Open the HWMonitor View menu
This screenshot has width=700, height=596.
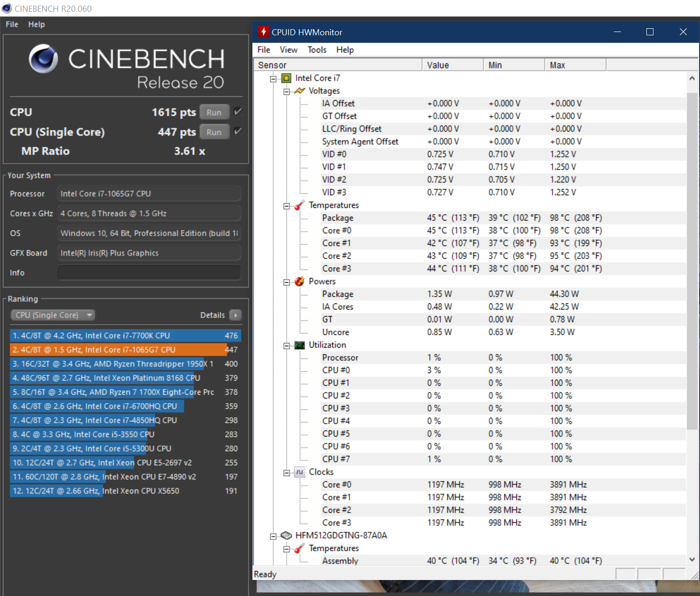(289, 50)
